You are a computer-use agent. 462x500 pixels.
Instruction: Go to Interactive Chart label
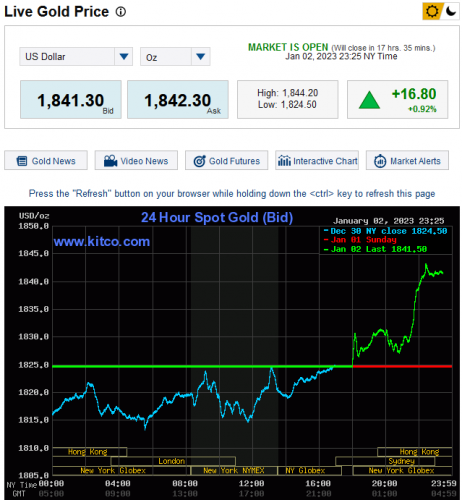click(x=325, y=161)
